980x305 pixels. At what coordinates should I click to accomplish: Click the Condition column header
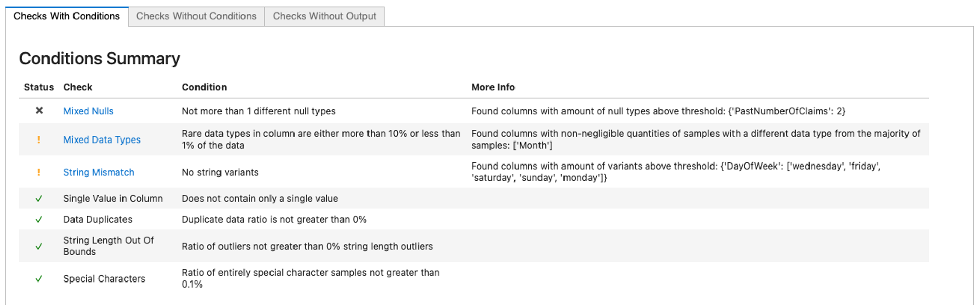[204, 87]
